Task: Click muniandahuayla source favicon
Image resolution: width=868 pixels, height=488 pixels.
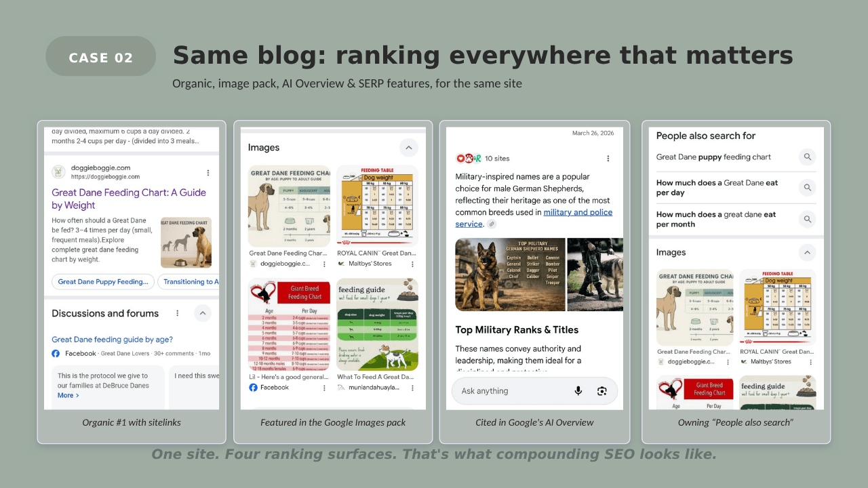Action: [341, 388]
